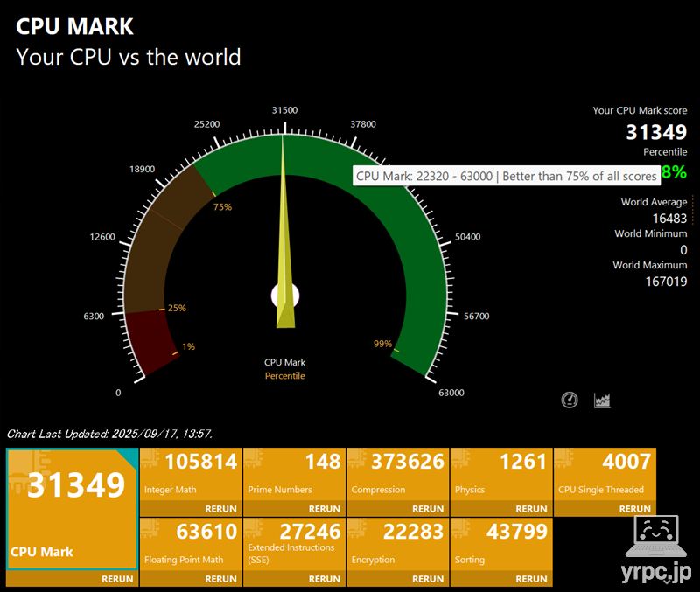Select the Compression 373626 tile
The height and width of the screenshot is (592, 700).
(x=398, y=474)
